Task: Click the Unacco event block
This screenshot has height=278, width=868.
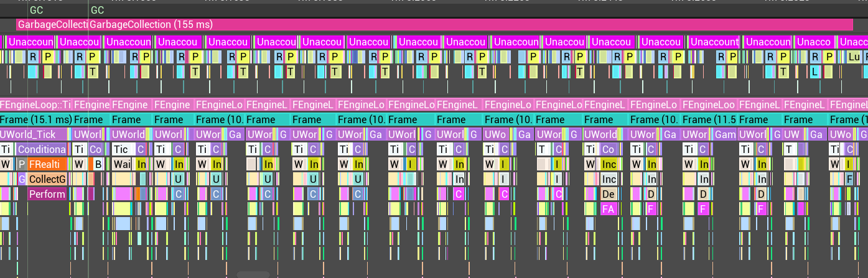Action: click(814, 42)
